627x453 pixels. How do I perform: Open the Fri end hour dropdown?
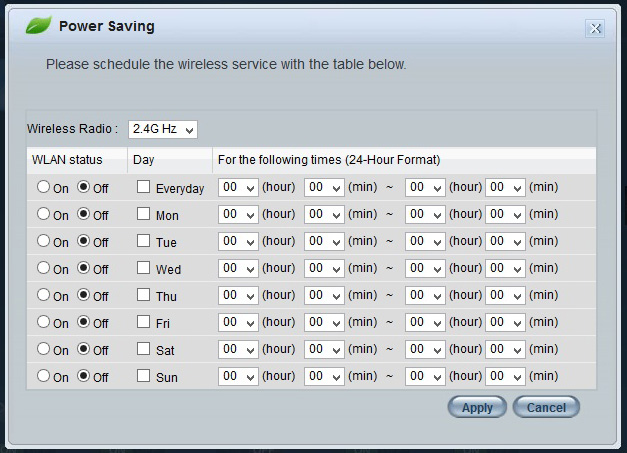tap(425, 322)
